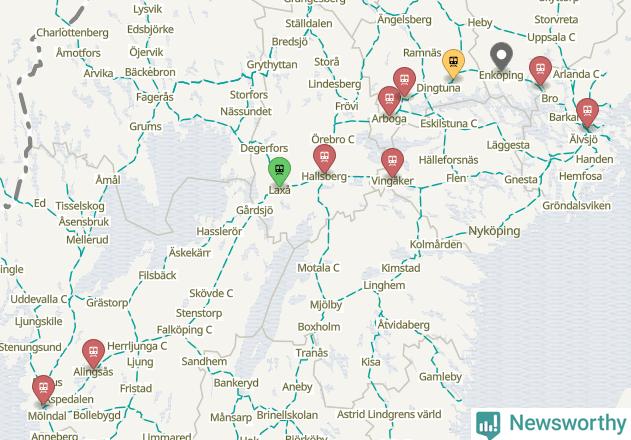Click the Nyköping city label

(494, 231)
